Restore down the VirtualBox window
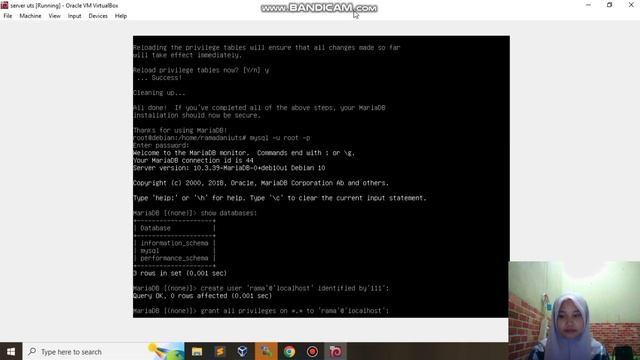640x360 pixels. [x=609, y=5]
